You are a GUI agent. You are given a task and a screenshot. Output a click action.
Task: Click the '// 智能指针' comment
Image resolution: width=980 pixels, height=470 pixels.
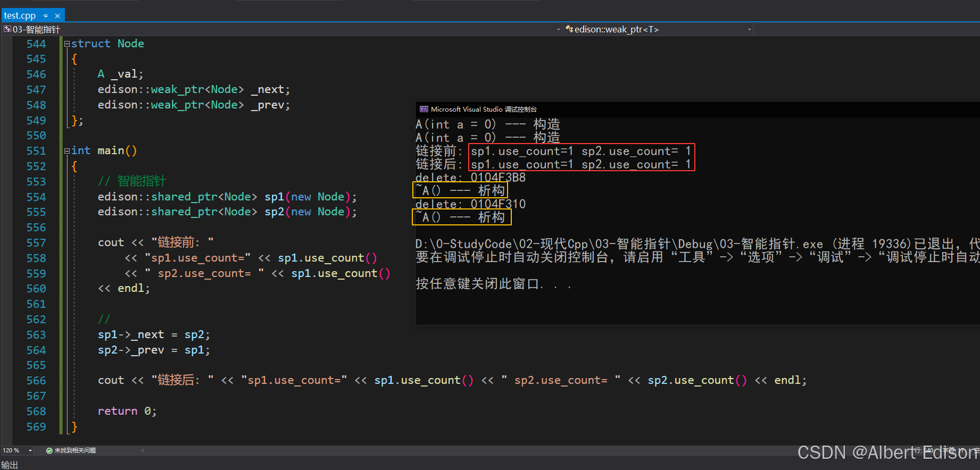132,181
